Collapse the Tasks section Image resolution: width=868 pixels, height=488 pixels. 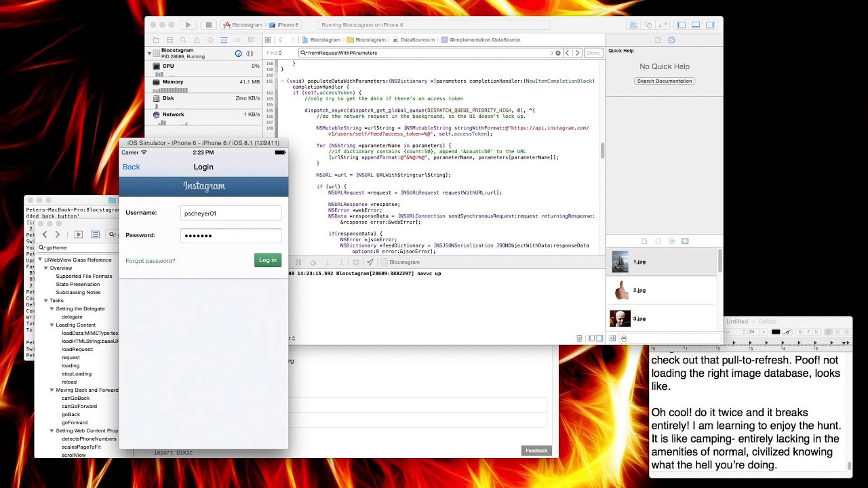(x=46, y=300)
